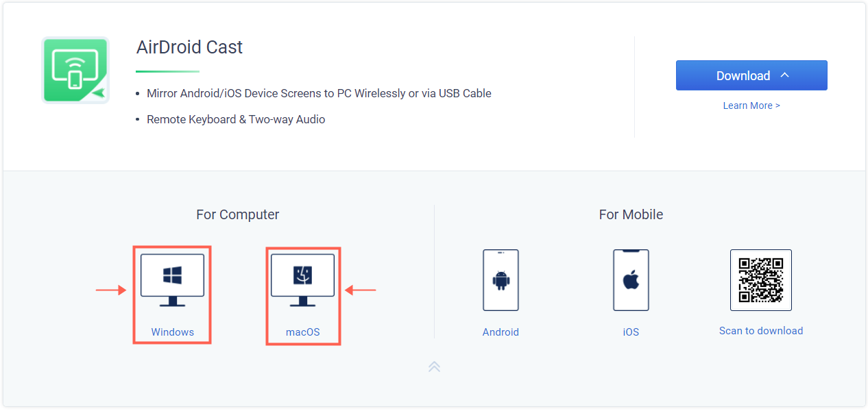Select the For Computer heading

238,214
